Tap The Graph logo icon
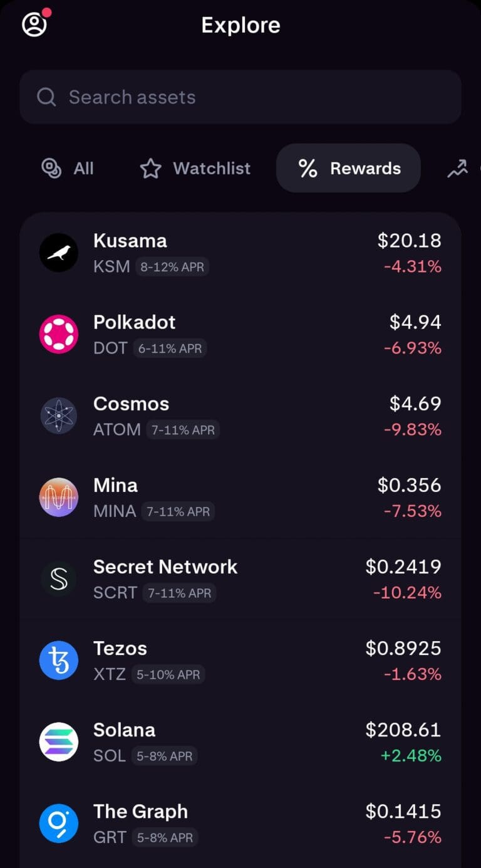Screen dimensions: 481x868 pyautogui.click(x=59, y=823)
